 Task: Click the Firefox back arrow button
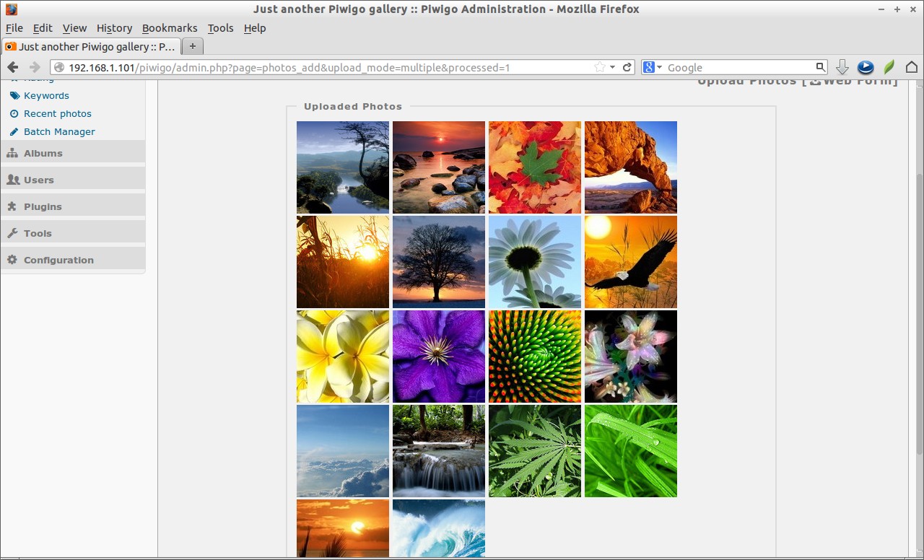coord(12,67)
